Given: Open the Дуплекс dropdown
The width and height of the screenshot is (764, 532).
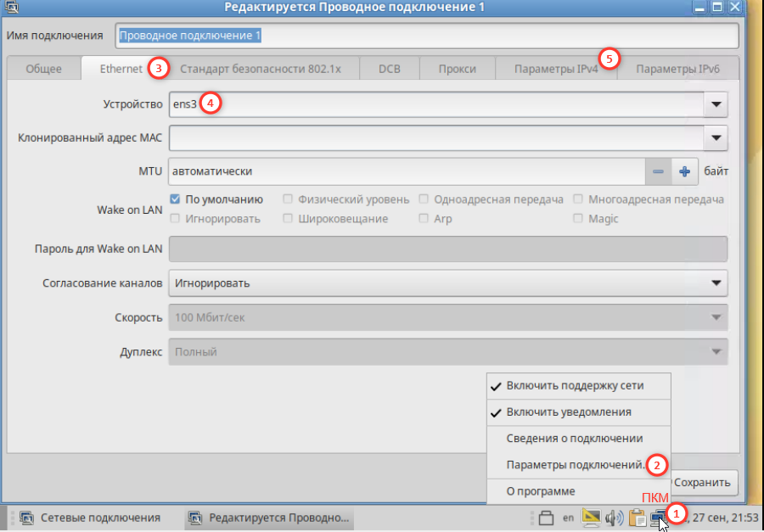Looking at the screenshot, I should click(x=448, y=352).
